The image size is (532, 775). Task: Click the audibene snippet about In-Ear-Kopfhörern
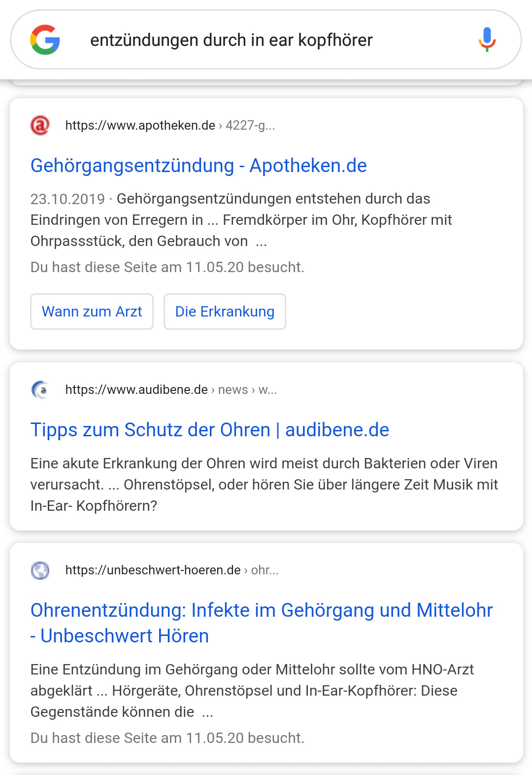(264, 485)
